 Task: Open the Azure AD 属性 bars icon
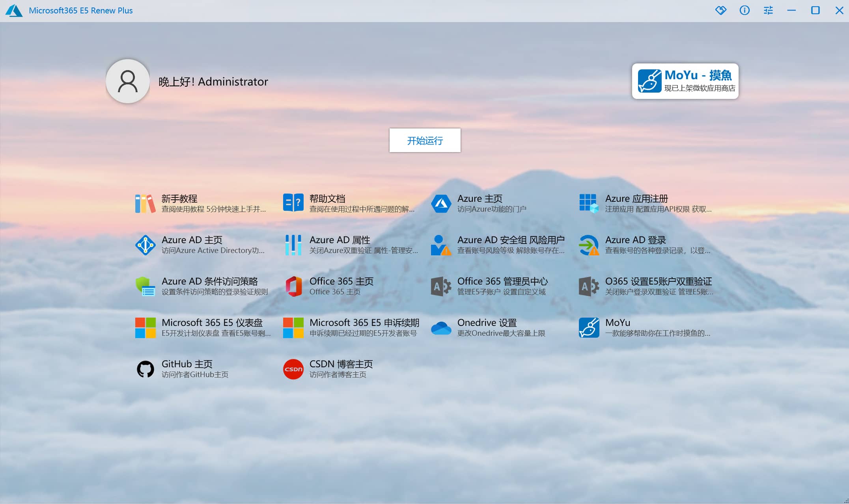[x=293, y=245]
